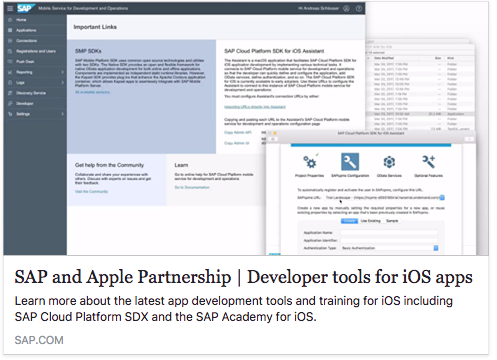This screenshot has height=360, width=497.
Task: Open the Go to Documentation link
Action: [192, 187]
